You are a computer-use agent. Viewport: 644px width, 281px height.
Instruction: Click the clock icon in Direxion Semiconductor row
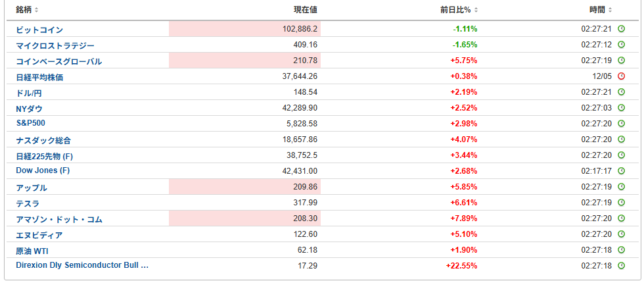coord(622,265)
